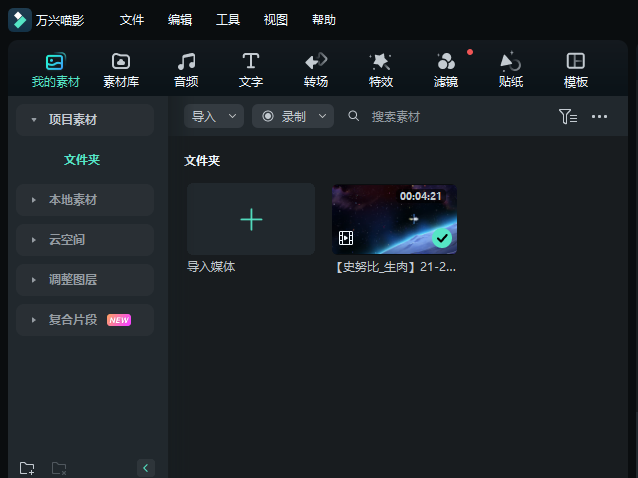Open the 文字 text tab
Image resolution: width=638 pixels, height=478 pixels.
point(251,70)
